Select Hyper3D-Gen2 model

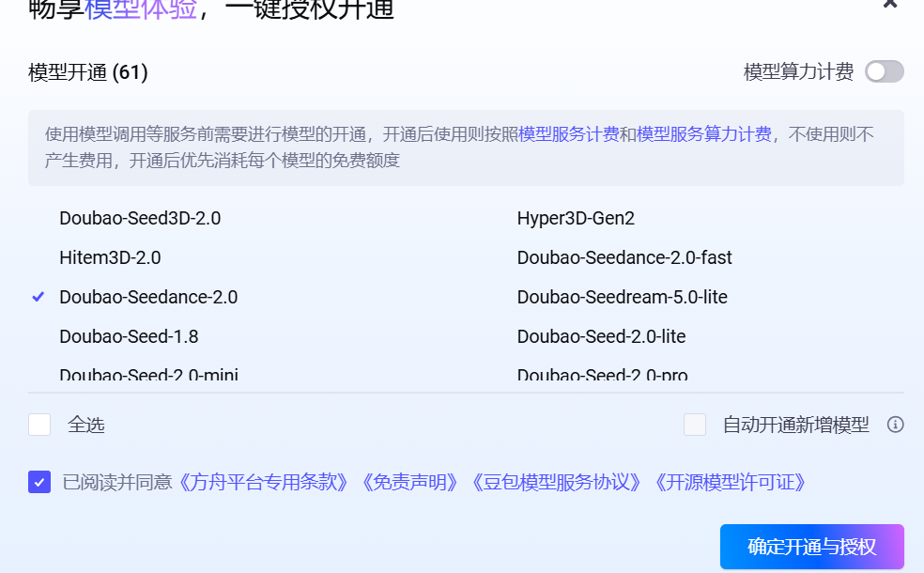(576, 218)
